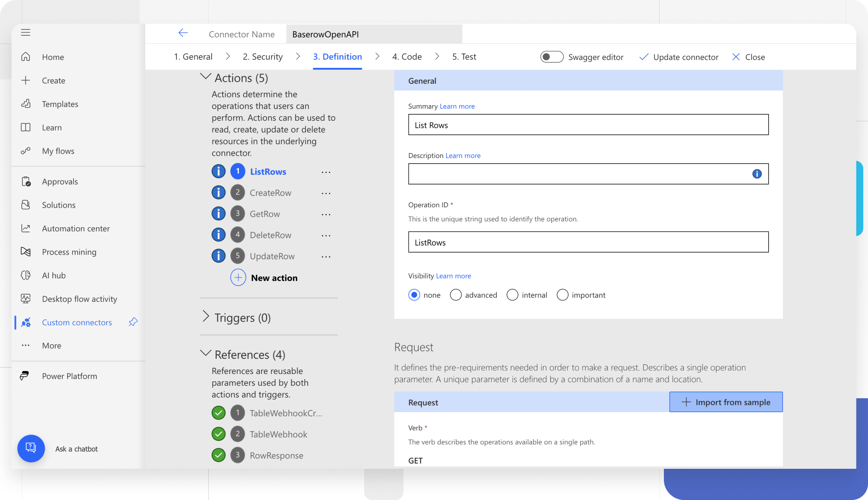Click the back arrow icon
This screenshot has width=868, height=500.
[183, 33]
